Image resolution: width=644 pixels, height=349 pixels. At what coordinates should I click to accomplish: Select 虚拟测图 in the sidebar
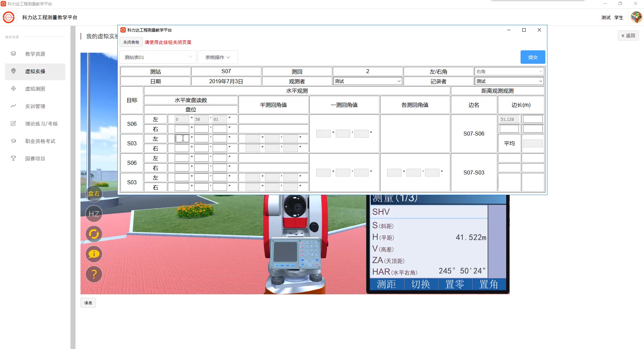tap(35, 89)
